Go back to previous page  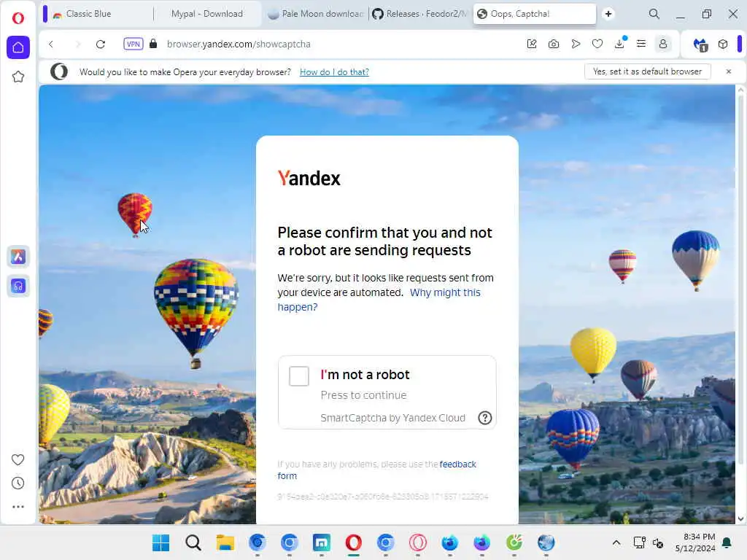(x=51, y=44)
